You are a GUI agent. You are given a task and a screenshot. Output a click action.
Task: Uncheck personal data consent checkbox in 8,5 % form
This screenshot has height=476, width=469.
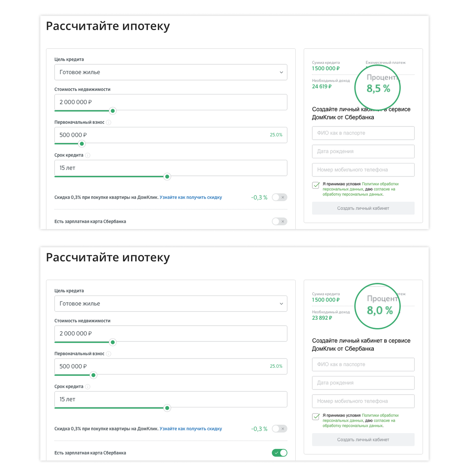pos(316,185)
